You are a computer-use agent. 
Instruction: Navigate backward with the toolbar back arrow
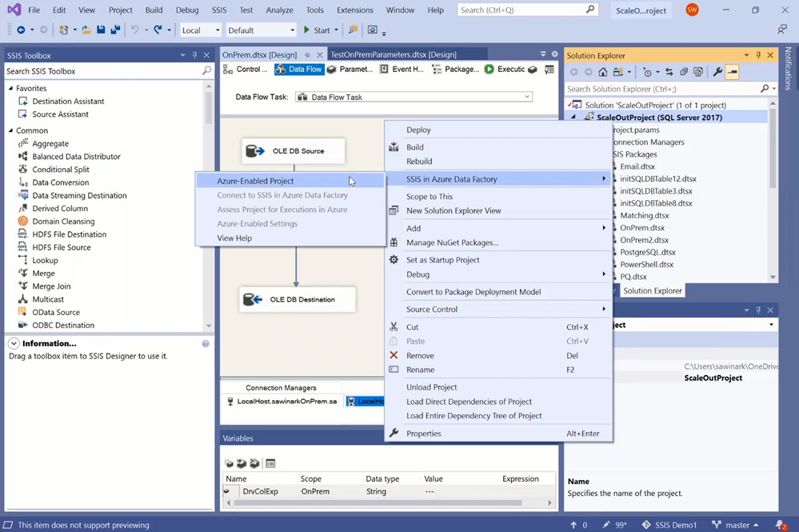click(x=21, y=30)
